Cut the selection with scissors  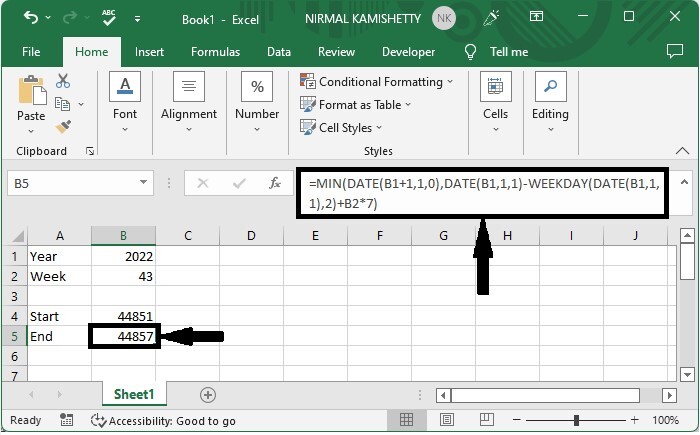click(63, 81)
